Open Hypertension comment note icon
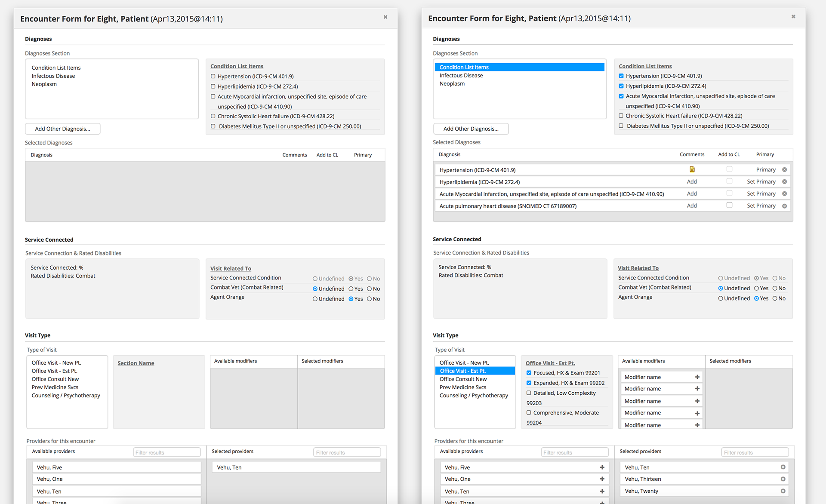This screenshot has width=826, height=504. 692,169
